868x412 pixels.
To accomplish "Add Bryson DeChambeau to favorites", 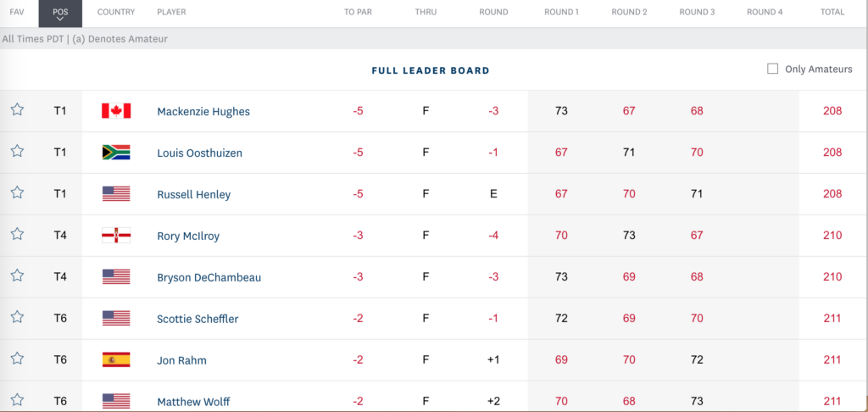I will click(17, 276).
